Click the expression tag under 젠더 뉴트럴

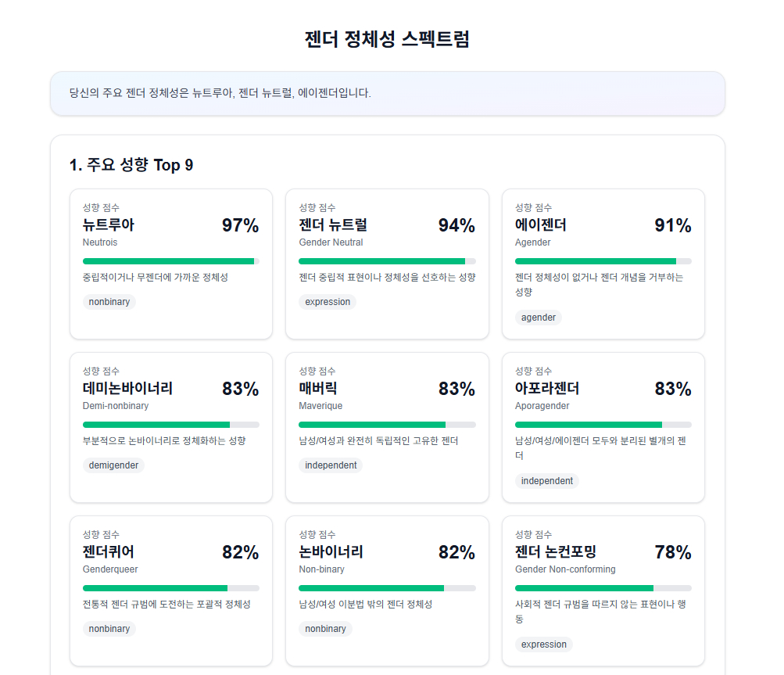point(328,302)
